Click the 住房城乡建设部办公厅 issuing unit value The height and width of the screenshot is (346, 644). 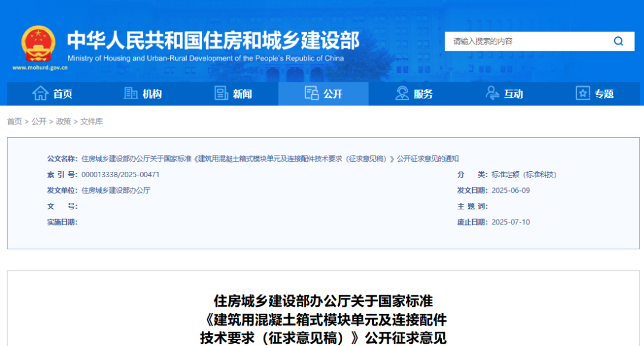pyautogui.click(x=116, y=190)
